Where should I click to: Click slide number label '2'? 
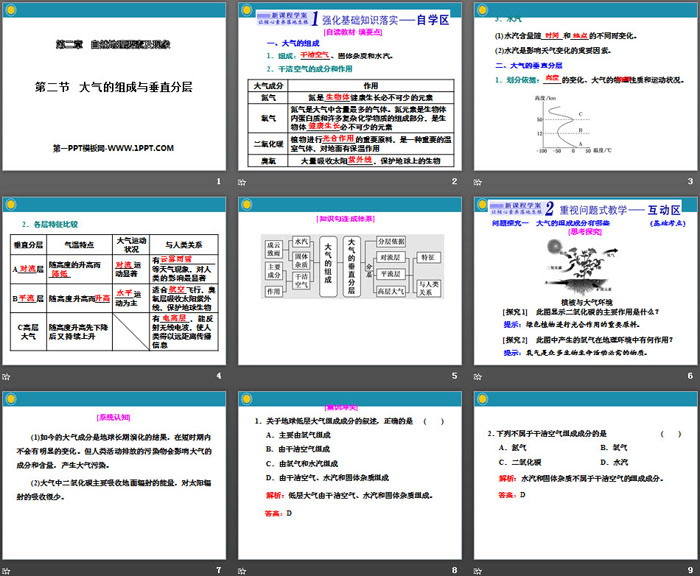tap(454, 181)
